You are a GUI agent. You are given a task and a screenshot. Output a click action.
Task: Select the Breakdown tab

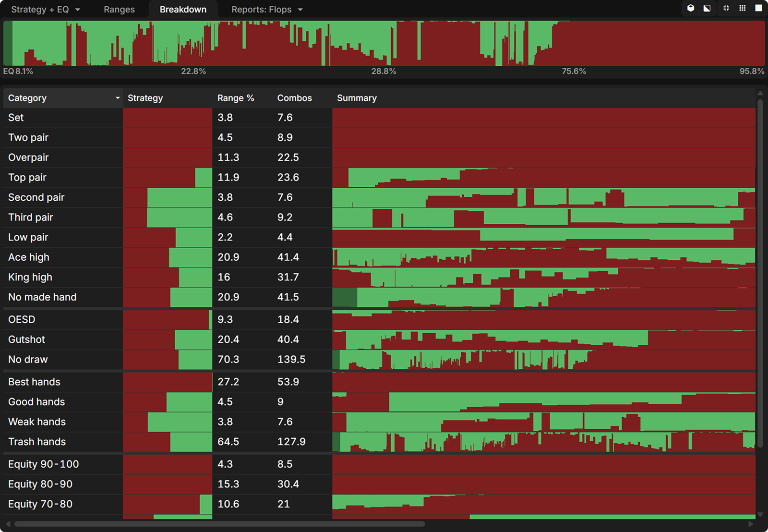point(183,10)
